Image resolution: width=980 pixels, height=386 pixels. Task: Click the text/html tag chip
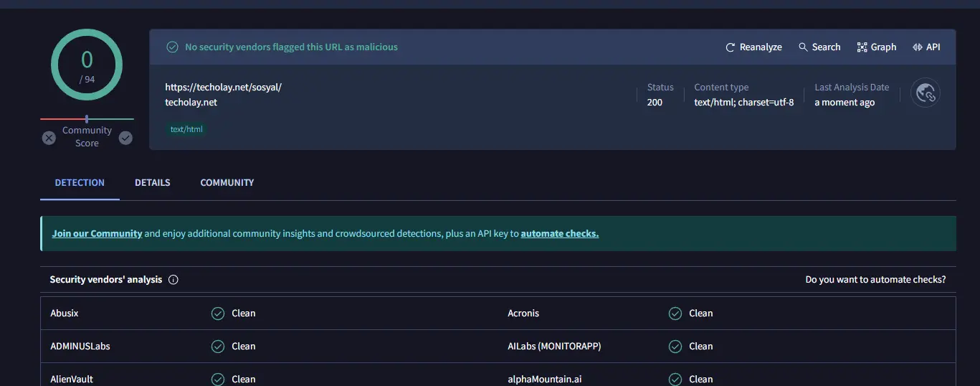(186, 130)
